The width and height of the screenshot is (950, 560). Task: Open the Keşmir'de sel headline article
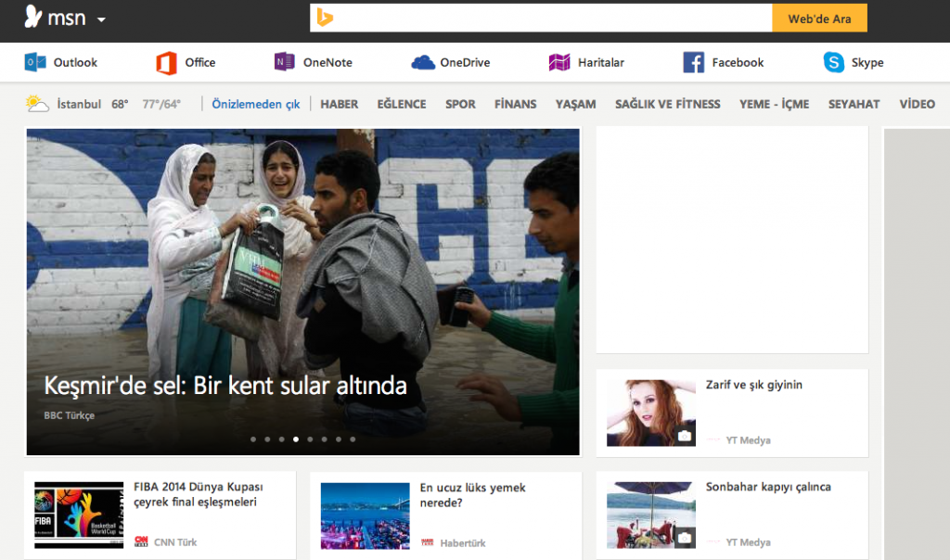225,386
